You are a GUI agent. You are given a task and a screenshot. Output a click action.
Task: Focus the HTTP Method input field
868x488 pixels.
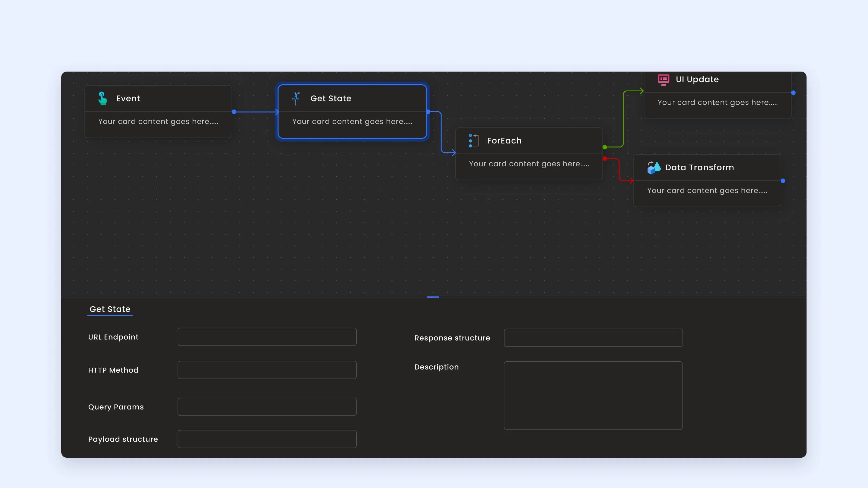pyautogui.click(x=267, y=370)
